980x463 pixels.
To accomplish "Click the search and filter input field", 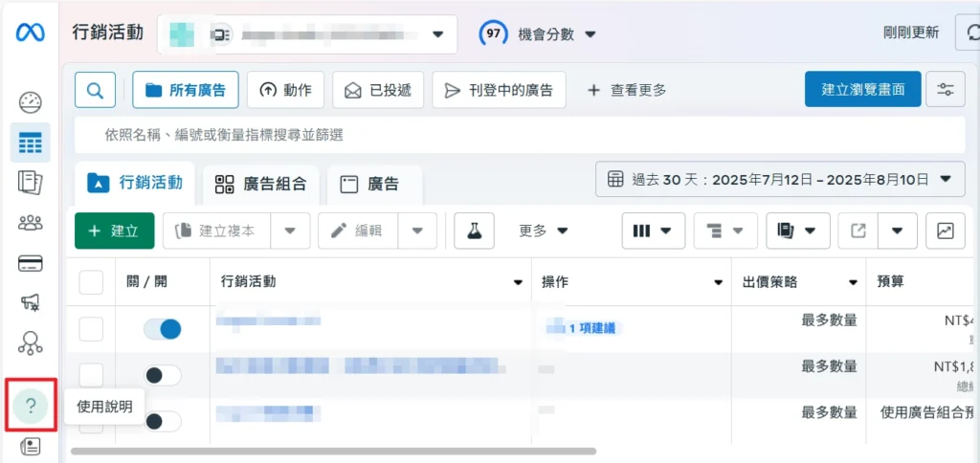I will pyautogui.click(x=520, y=135).
